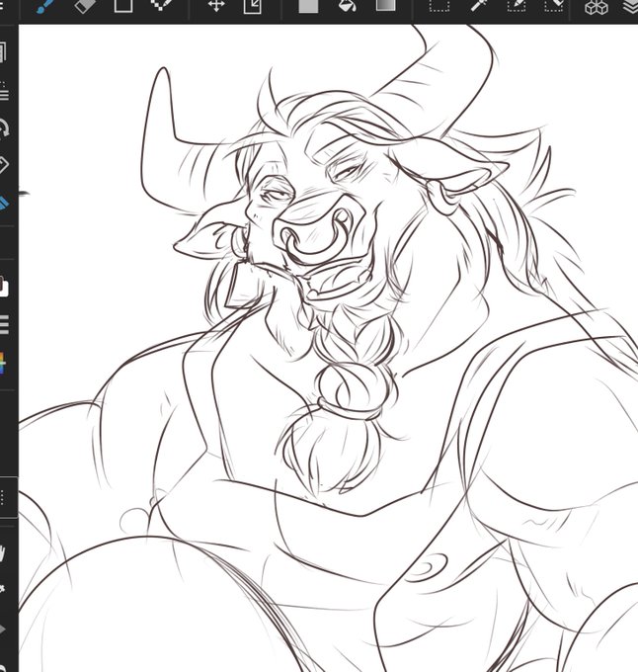Select the Paint Bucket tool
Viewport: 638px width, 672px height.
pyautogui.click(x=347, y=6)
